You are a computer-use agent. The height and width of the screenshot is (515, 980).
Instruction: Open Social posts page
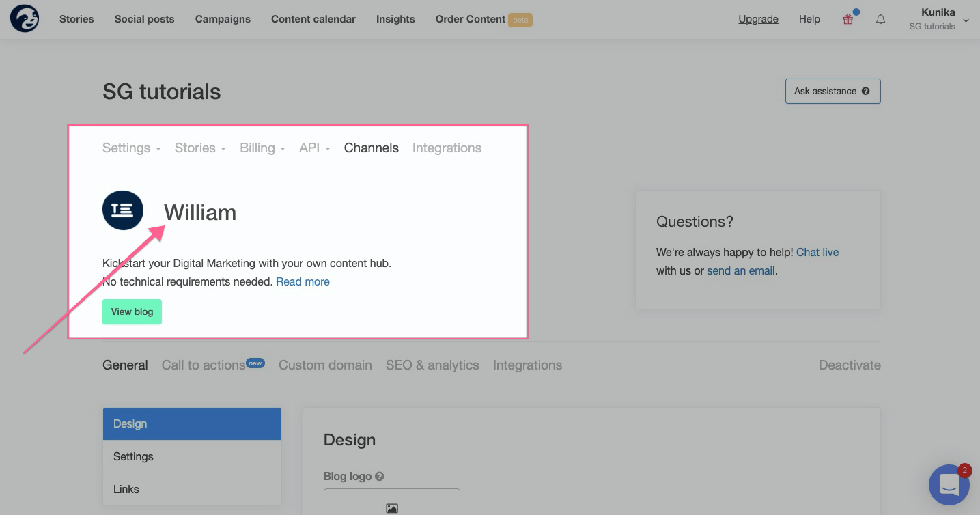(x=145, y=19)
